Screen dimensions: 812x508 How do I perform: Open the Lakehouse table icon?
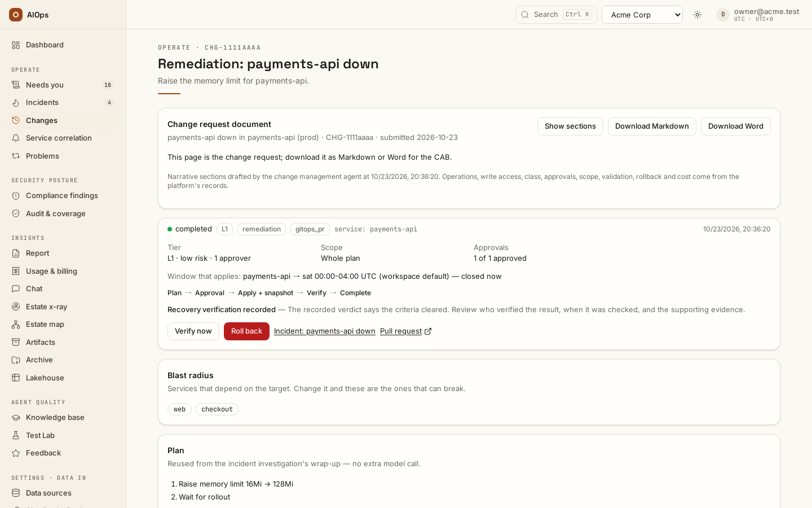click(x=16, y=378)
